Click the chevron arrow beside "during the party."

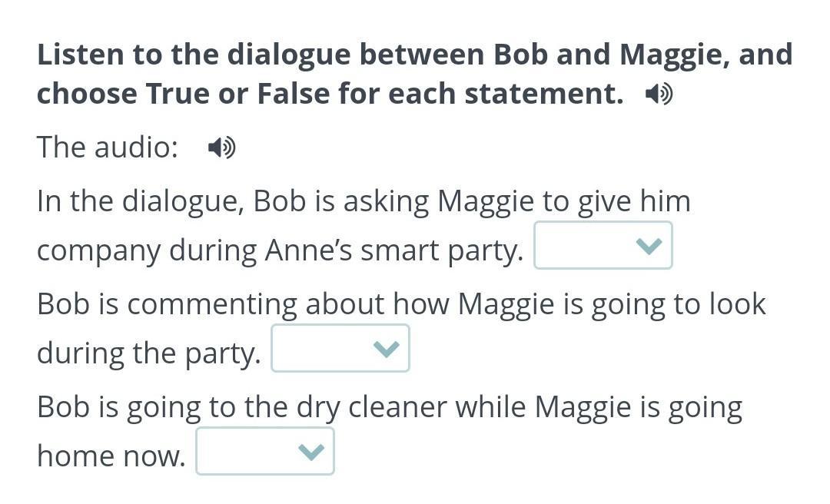387,349
